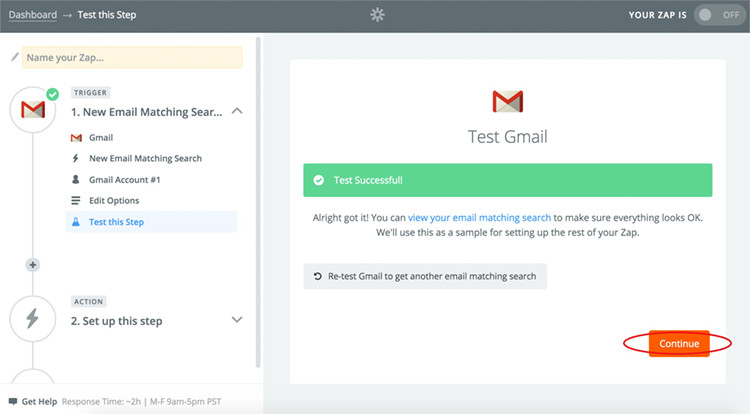Click the Gmail logo above Test Gmail
750x414 pixels.
tap(508, 101)
